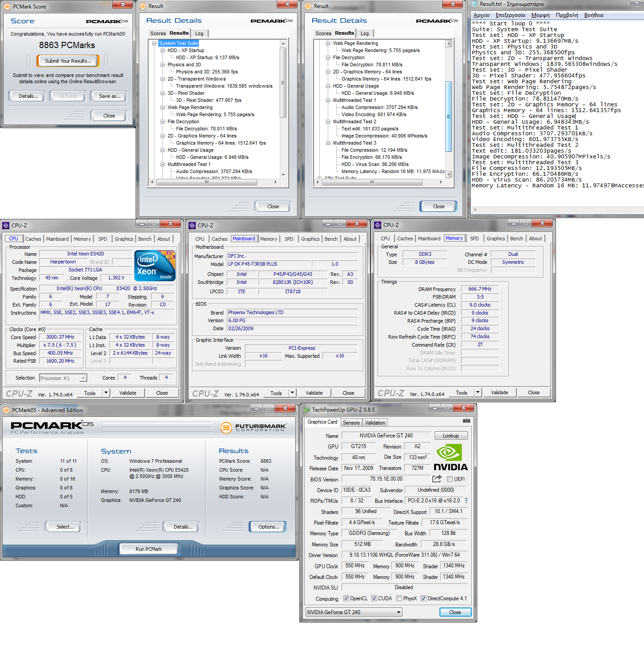
Task: Click the NVIDIA GeForce GT 240 Name field
Action: (386, 436)
